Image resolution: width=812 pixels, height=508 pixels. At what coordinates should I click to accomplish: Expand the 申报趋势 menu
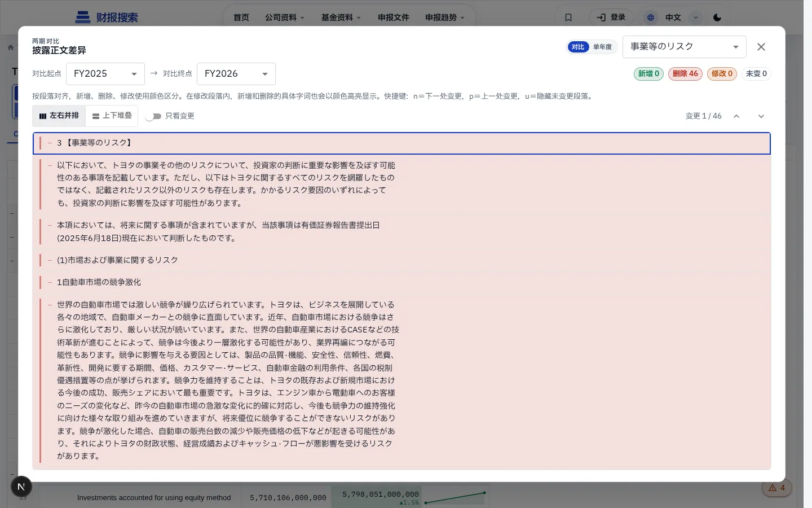pyautogui.click(x=445, y=17)
